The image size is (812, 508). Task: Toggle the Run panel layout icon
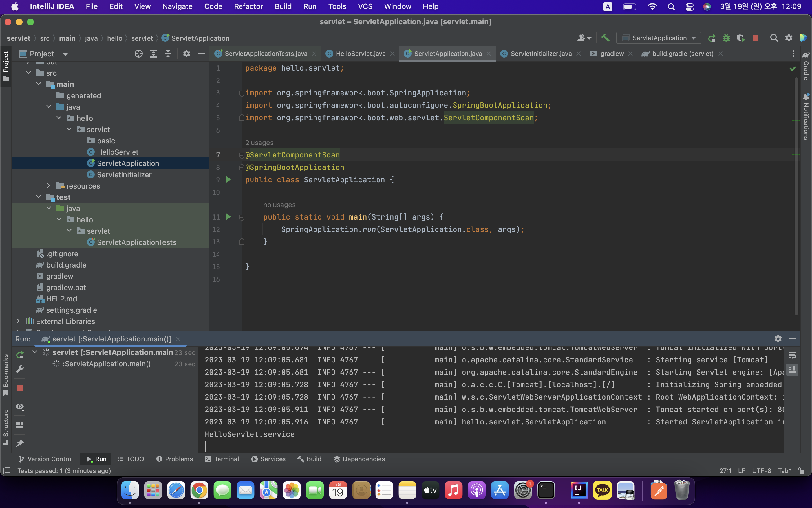point(20,425)
